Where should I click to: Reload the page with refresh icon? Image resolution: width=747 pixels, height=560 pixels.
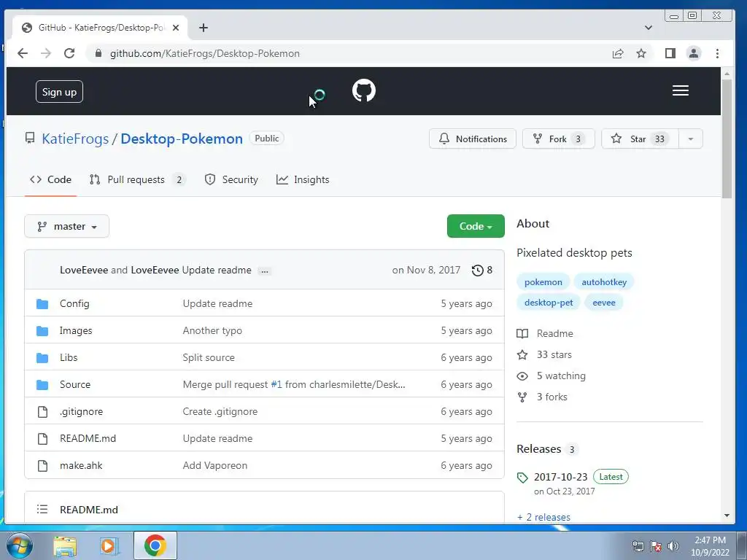[69, 53]
